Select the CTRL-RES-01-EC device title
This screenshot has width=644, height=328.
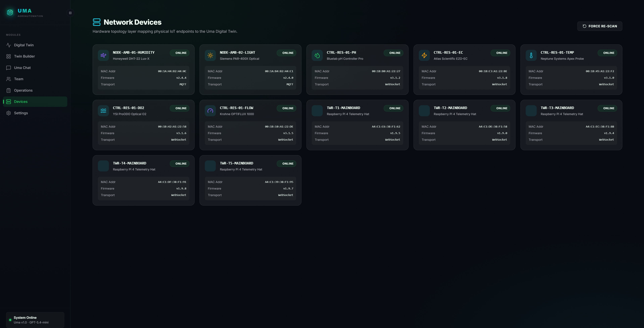pyautogui.click(x=448, y=53)
